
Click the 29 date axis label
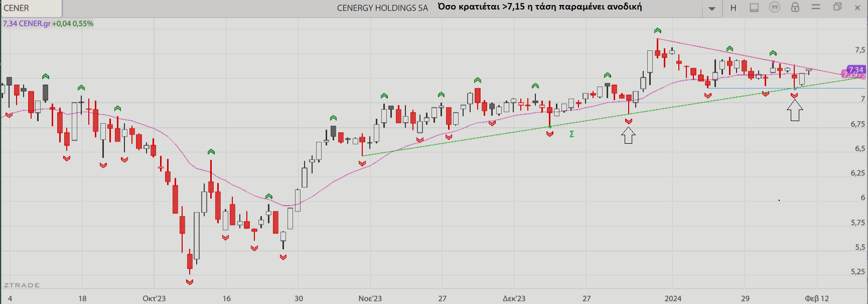[x=745, y=298]
